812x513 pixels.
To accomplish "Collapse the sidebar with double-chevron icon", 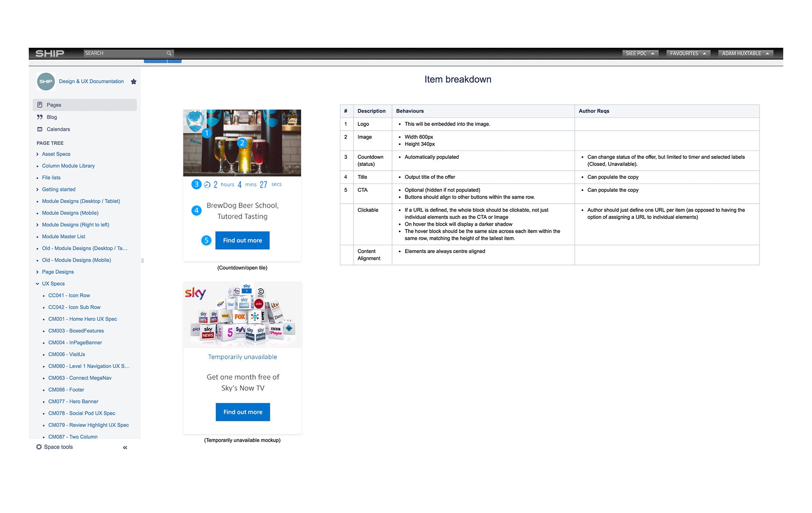I will click(x=125, y=448).
